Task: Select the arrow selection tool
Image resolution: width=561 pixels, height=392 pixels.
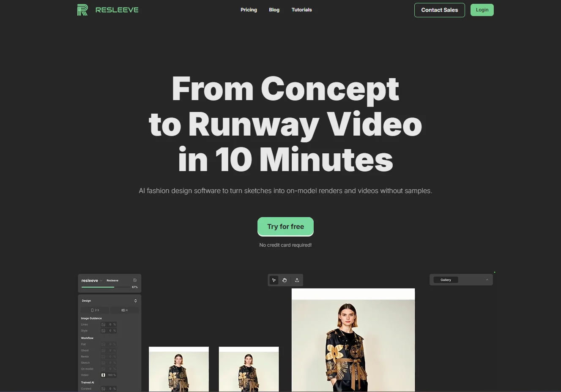Action: [x=274, y=280]
